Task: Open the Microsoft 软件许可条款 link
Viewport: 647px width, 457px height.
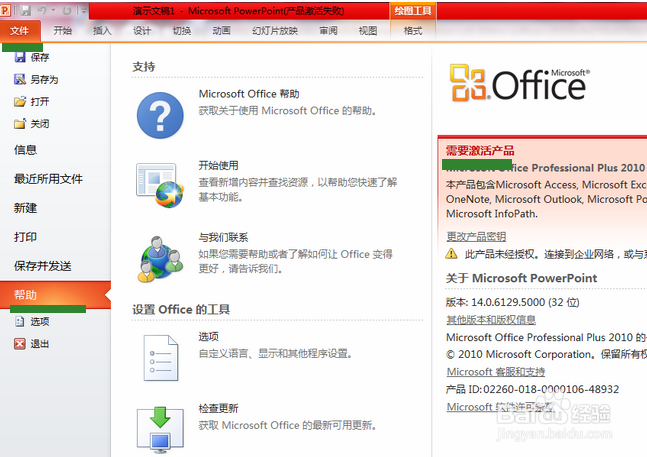Action: [500, 407]
